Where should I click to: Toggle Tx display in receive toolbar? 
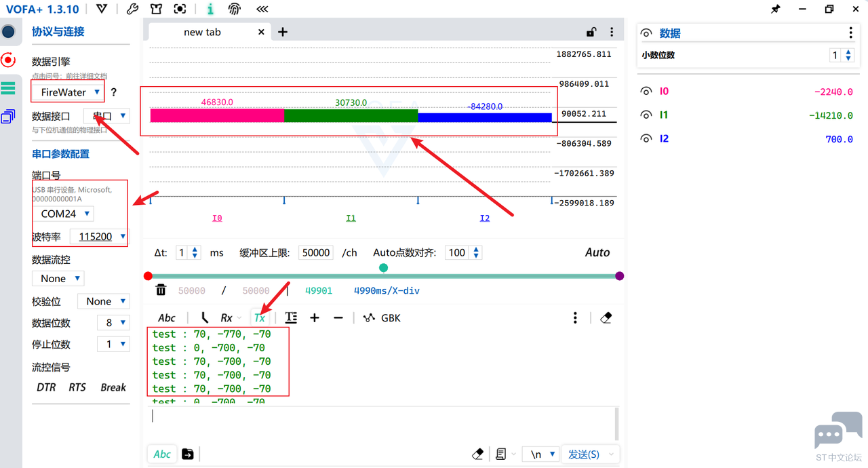coord(259,317)
